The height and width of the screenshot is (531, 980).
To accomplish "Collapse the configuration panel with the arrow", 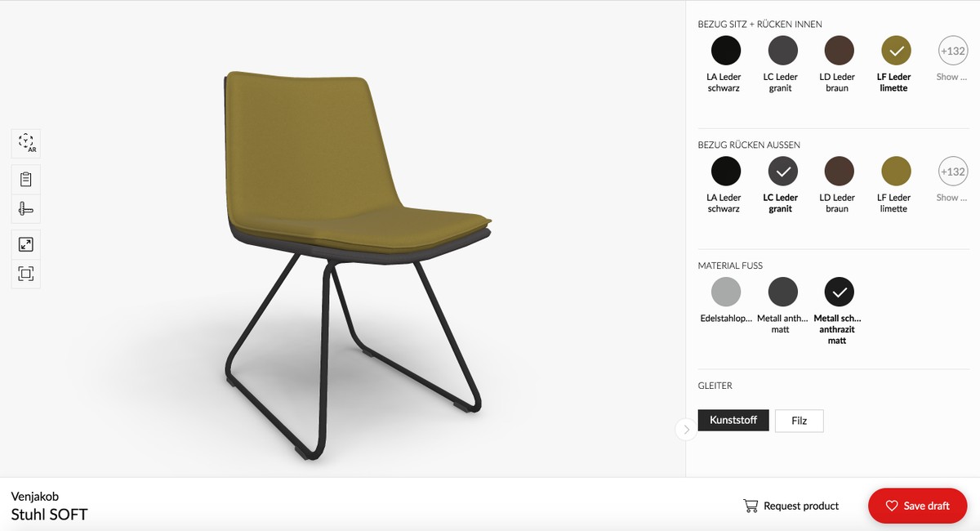I will (x=686, y=429).
